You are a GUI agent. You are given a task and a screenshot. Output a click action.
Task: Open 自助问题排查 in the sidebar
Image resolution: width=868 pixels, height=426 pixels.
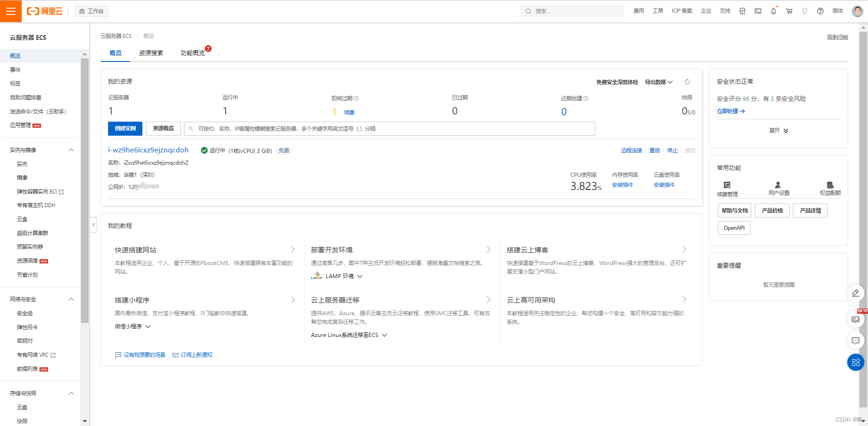coord(26,98)
